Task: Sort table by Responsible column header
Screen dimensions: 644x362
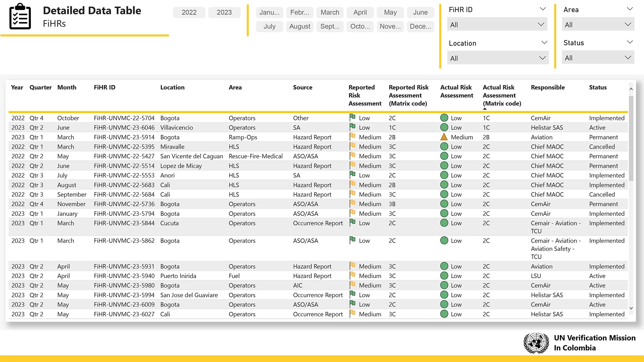Action: pyautogui.click(x=548, y=87)
